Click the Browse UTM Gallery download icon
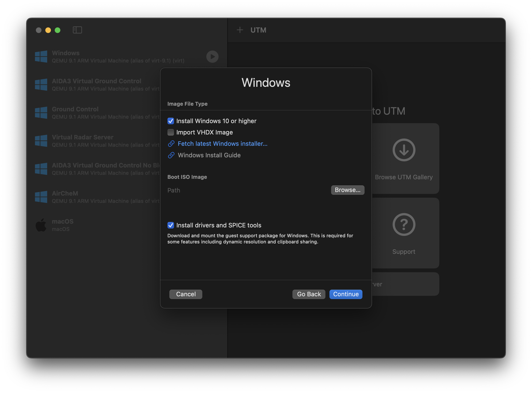532x393 pixels. [403, 150]
